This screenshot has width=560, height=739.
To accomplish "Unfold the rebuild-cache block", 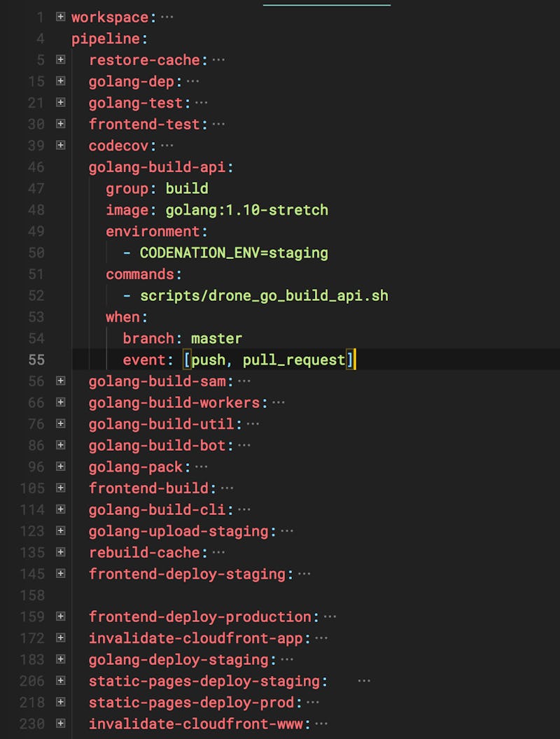I will pyautogui.click(x=60, y=552).
